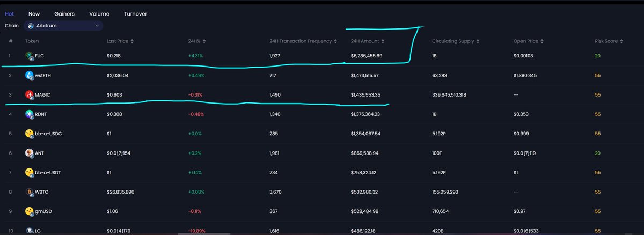Sort by Circulating Supply column
Image resolution: width=644 pixels, height=235 pixels.
coord(456,41)
